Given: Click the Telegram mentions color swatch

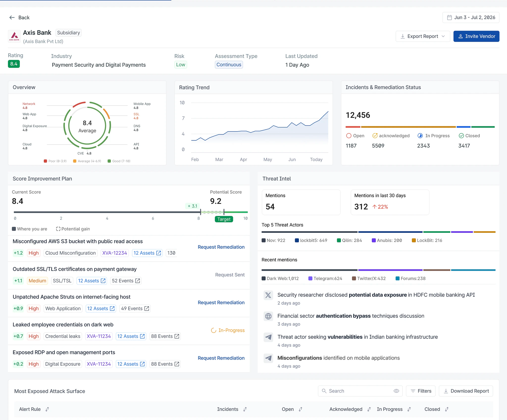Looking at the screenshot, I should 310,278.
